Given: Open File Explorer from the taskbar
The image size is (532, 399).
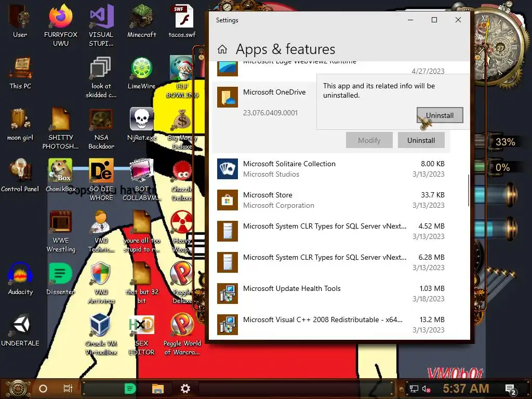Looking at the screenshot, I should click(158, 389).
